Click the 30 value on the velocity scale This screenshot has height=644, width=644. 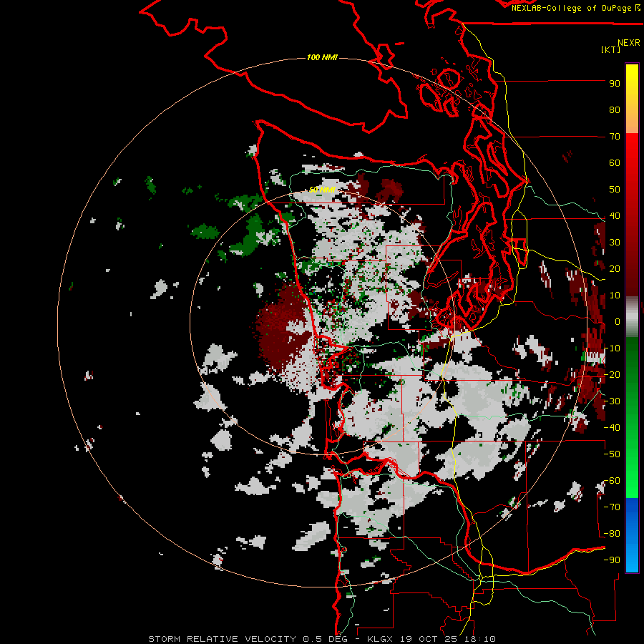[615, 243]
